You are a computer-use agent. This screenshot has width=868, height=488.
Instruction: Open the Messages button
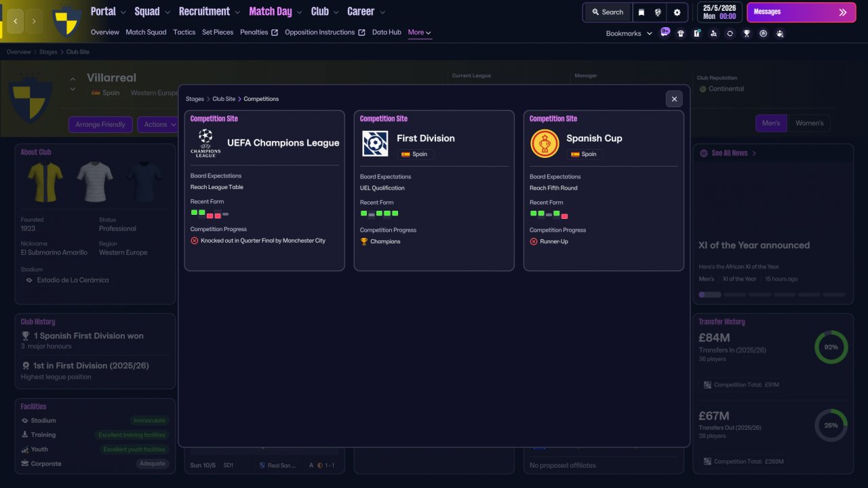(x=802, y=12)
